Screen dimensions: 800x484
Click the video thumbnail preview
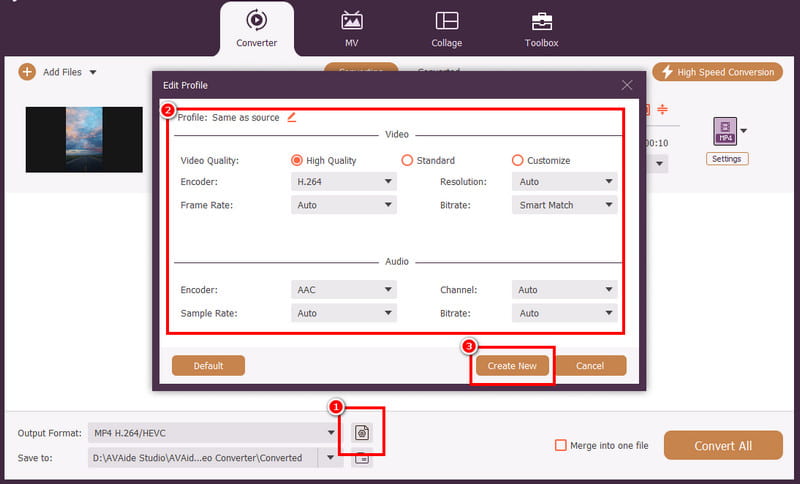[84, 139]
